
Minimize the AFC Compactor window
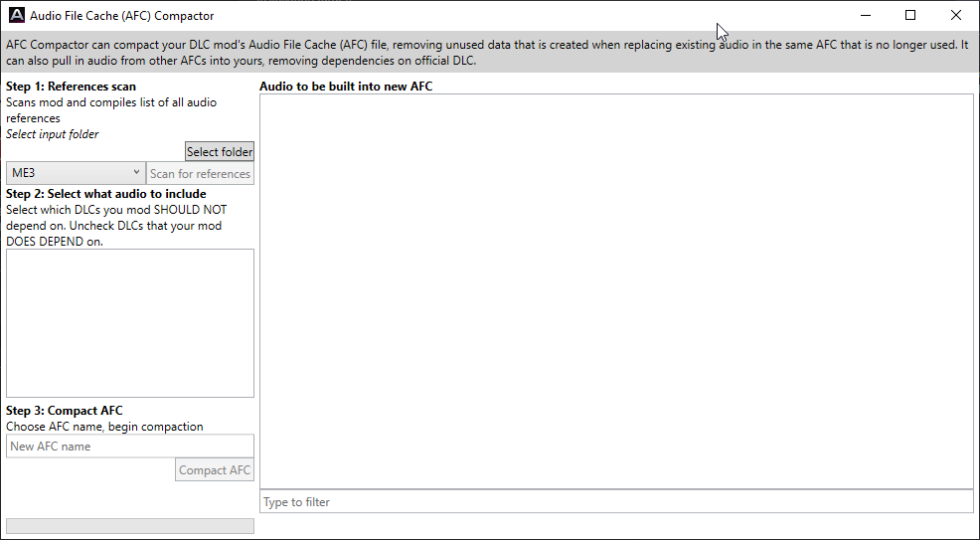tap(866, 15)
